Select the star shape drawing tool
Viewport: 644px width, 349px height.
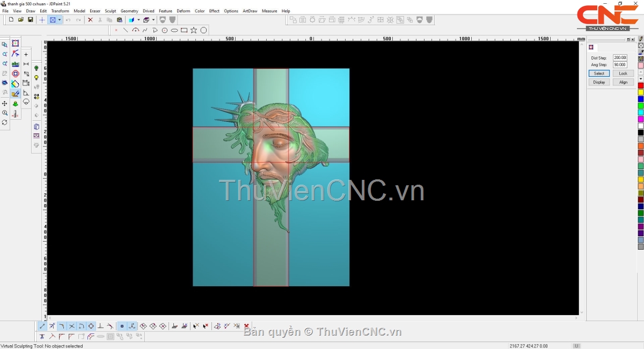pyautogui.click(x=194, y=31)
